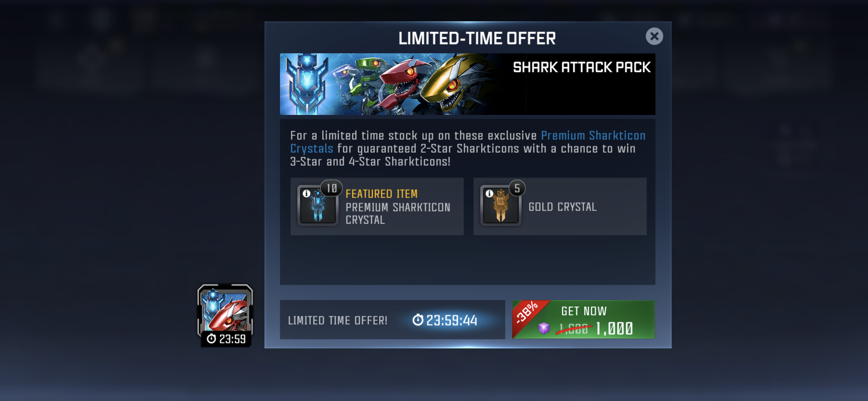Screen dimensions: 868x401
Task: Open info on Gold Crystal icon
Action: pyautogui.click(x=489, y=193)
